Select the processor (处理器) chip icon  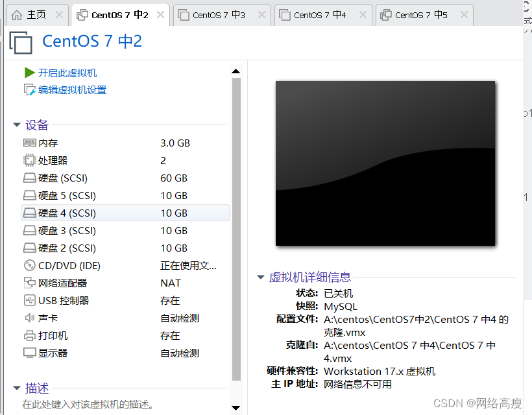29,160
